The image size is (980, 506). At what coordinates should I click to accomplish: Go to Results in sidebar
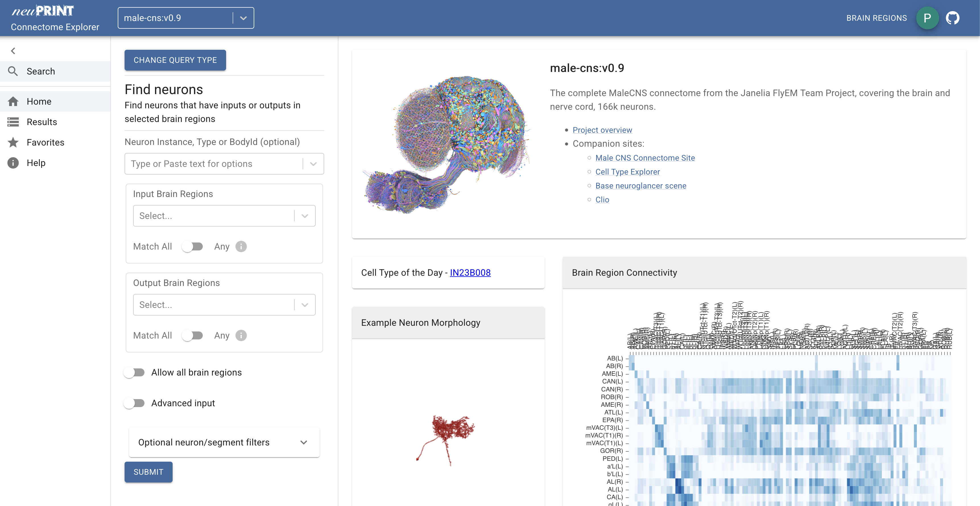(x=42, y=122)
